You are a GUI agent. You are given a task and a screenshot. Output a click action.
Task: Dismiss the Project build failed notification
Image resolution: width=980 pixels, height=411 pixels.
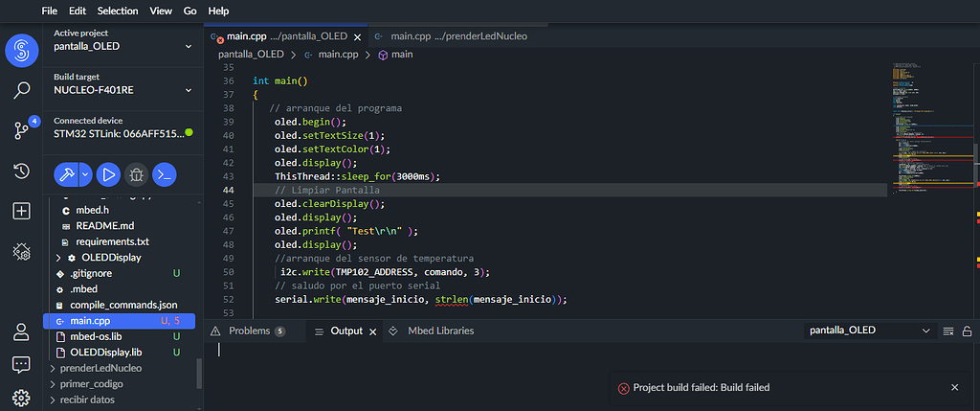(954, 387)
